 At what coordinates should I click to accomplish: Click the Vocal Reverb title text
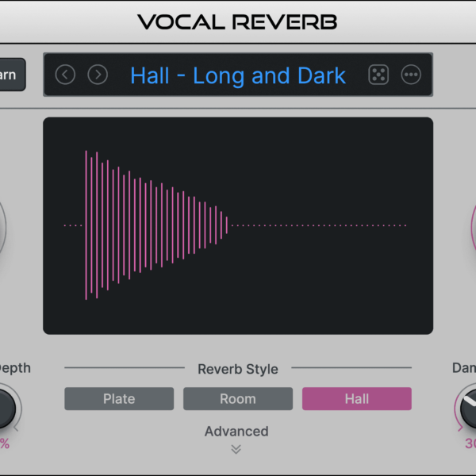(238, 21)
